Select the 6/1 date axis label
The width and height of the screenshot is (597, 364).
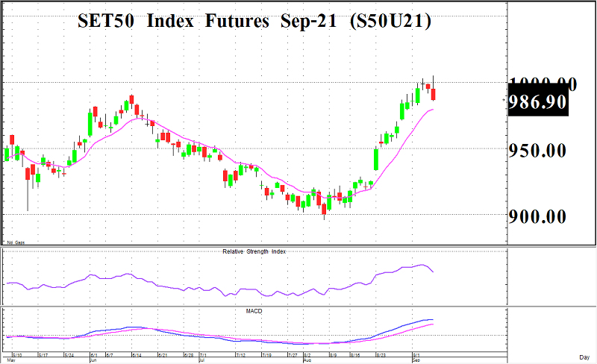[94, 355]
